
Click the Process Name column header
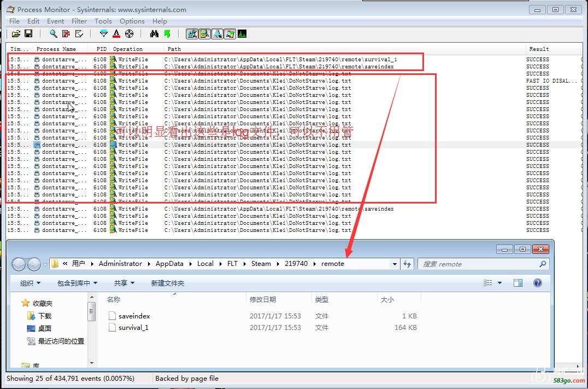click(60, 49)
